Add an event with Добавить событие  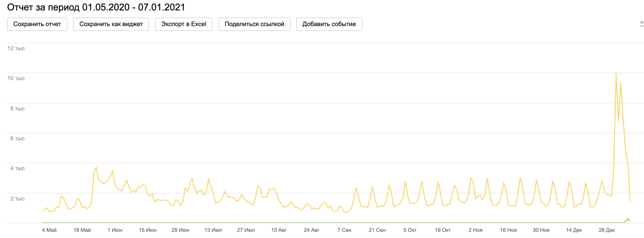329,24
